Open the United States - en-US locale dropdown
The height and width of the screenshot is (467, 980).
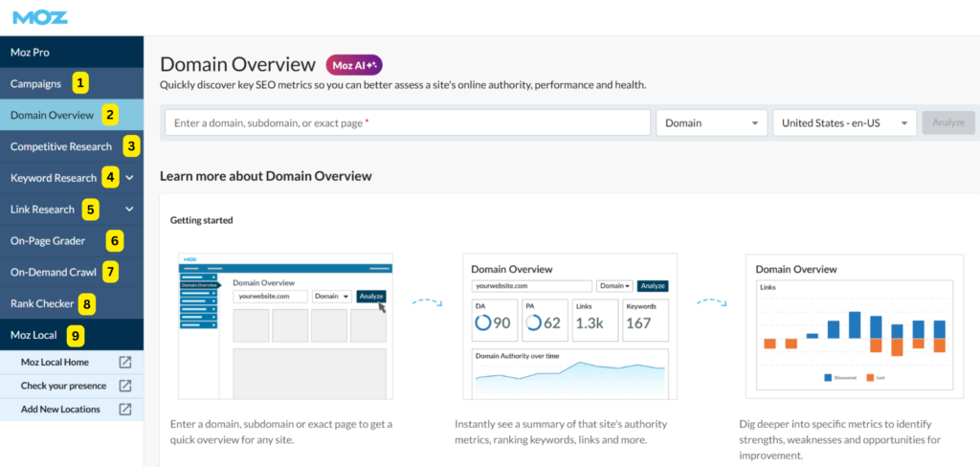point(845,123)
